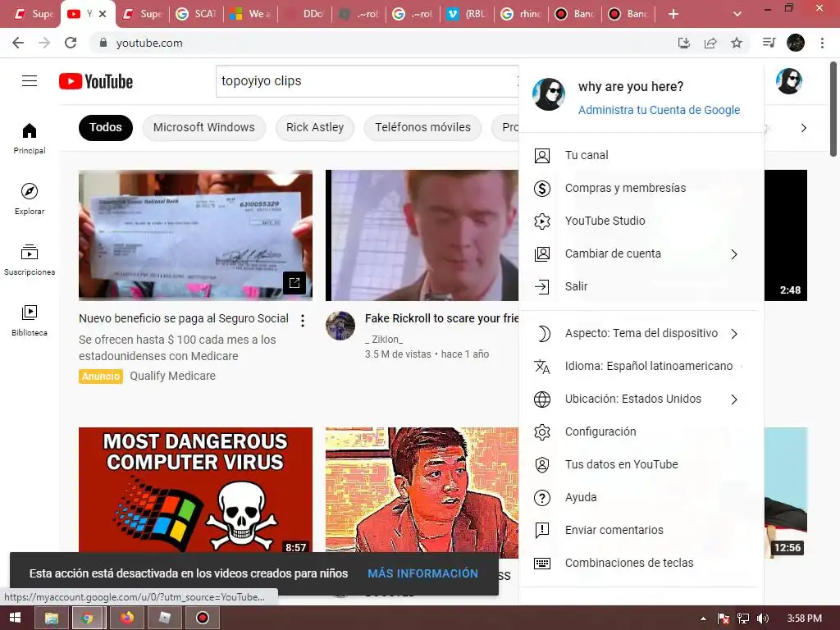This screenshot has height=630, width=840.
Task: Select the Microsoft Windows filter chip
Action: [204, 127]
